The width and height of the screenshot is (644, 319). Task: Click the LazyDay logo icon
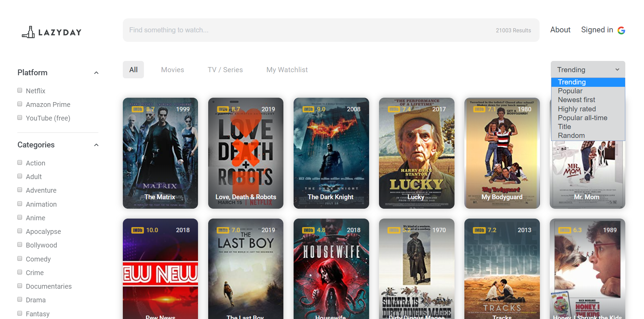pos(28,32)
